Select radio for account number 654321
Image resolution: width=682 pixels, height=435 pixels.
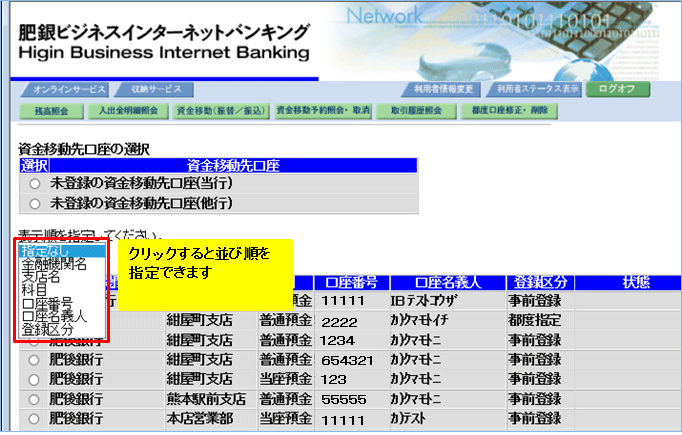(x=35, y=359)
